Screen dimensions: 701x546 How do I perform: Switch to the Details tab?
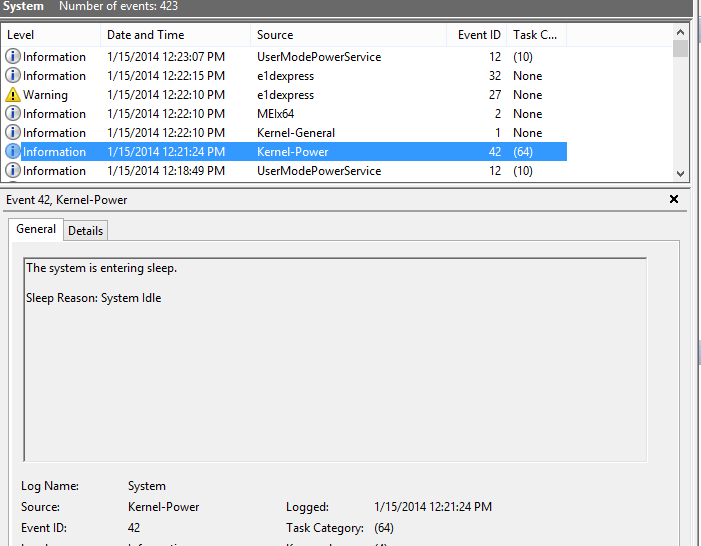pos(85,231)
